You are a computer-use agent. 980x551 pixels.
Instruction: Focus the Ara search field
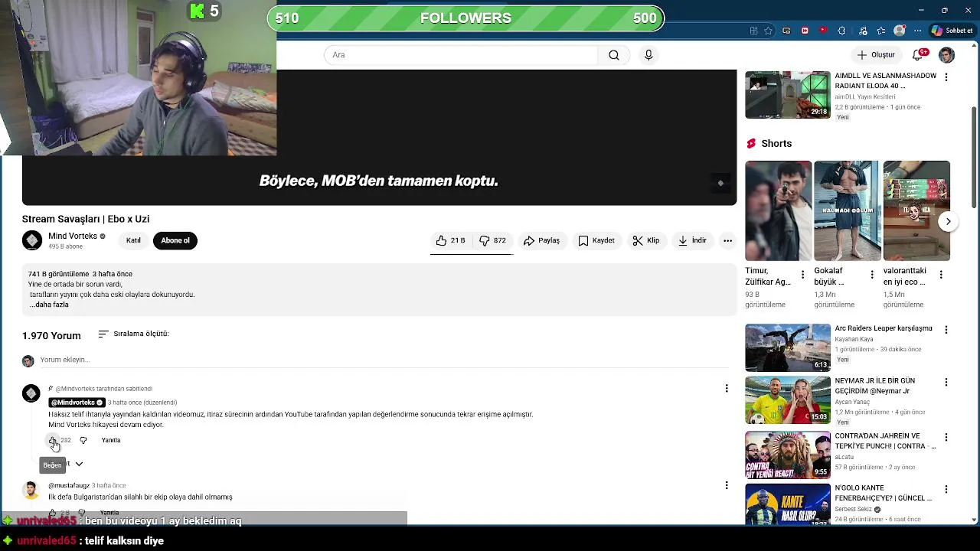(461, 55)
